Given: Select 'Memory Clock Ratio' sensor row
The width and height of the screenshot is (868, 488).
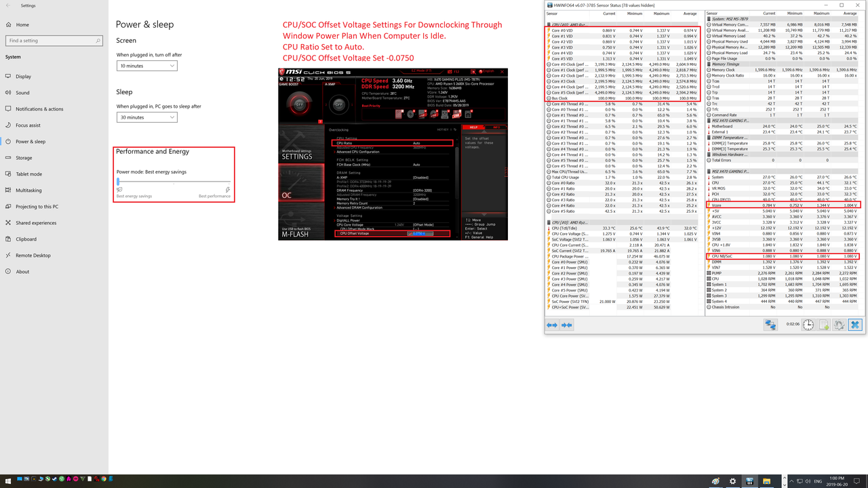Looking at the screenshot, I should 782,75.
